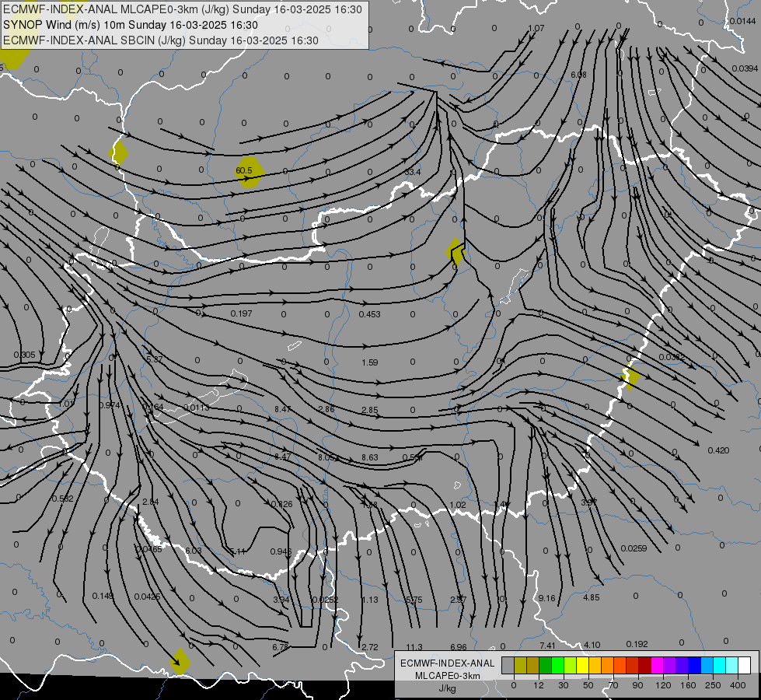Click the grid value 0.453

click(369, 314)
